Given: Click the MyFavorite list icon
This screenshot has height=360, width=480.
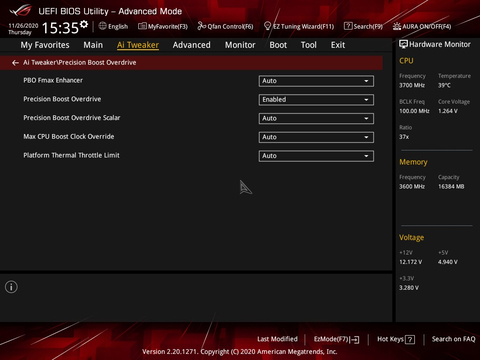Looking at the screenshot, I should click(x=142, y=26).
